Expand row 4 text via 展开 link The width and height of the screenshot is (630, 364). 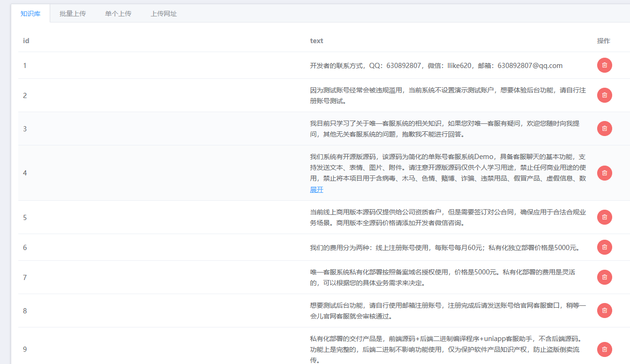[317, 190]
